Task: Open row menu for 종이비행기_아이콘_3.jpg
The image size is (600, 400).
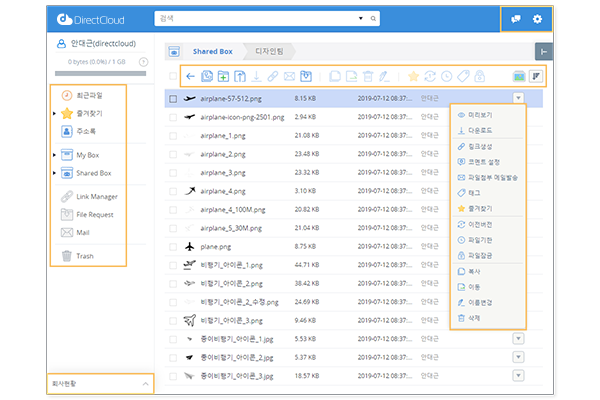Action: 518,376
